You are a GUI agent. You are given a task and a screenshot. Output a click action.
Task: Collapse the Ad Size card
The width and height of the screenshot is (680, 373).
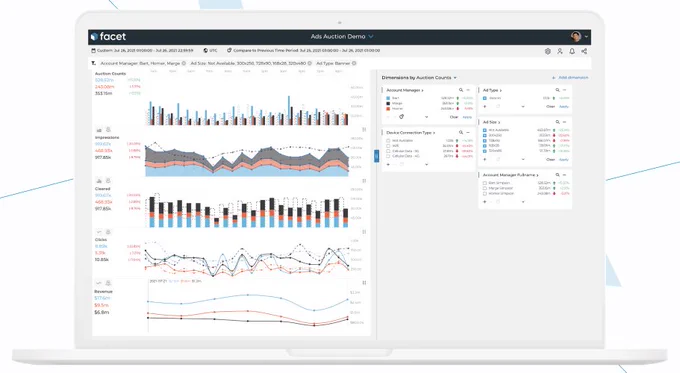click(x=564, y=122)
